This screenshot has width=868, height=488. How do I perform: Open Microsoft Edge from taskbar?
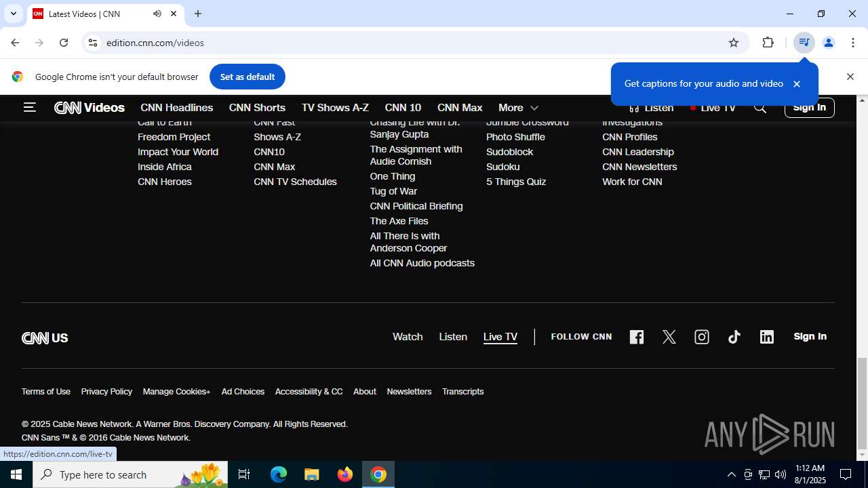[279, 474]
